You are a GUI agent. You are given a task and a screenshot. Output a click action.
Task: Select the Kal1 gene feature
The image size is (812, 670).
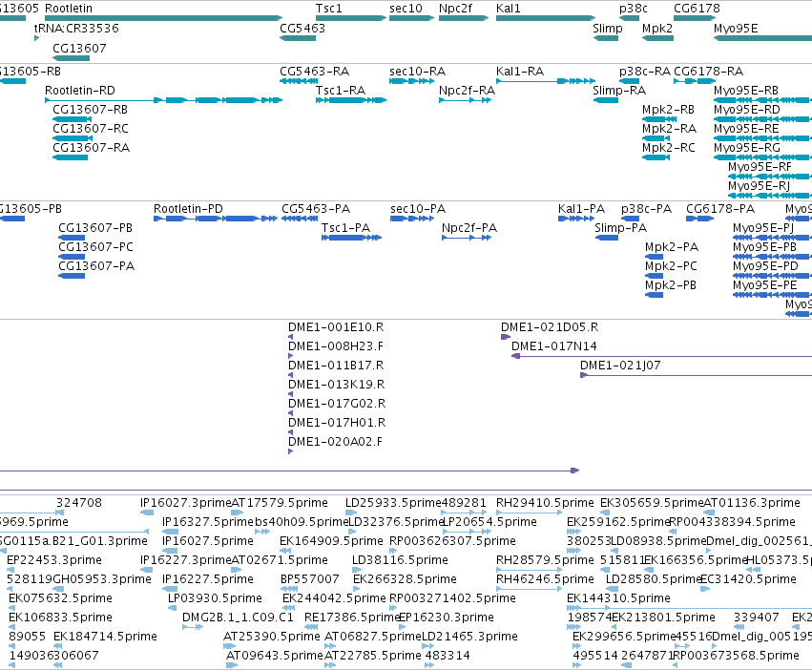click(546, 18)
